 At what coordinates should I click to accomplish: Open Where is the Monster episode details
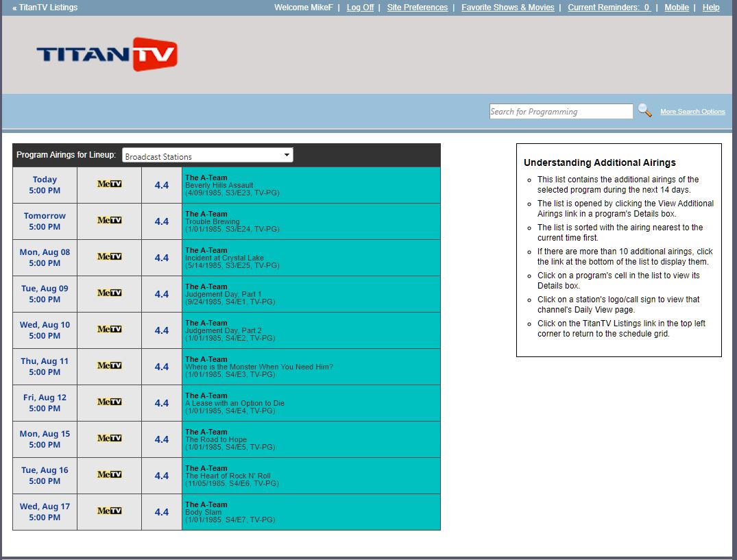tap(311, 367)
